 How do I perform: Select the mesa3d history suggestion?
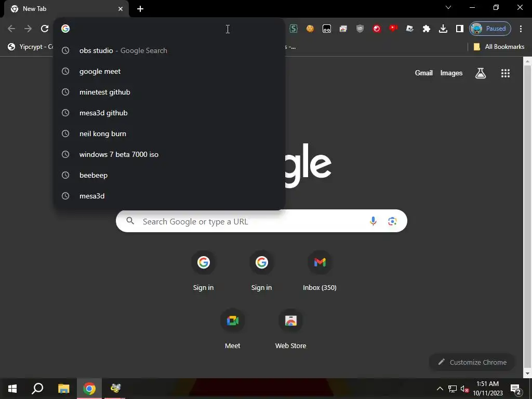tap(169, 196)
